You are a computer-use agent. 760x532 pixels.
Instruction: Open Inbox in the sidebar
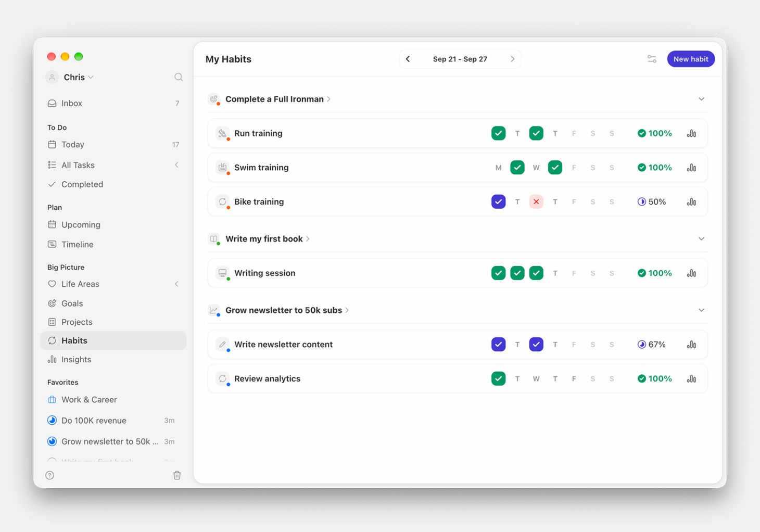pos(113,103)
